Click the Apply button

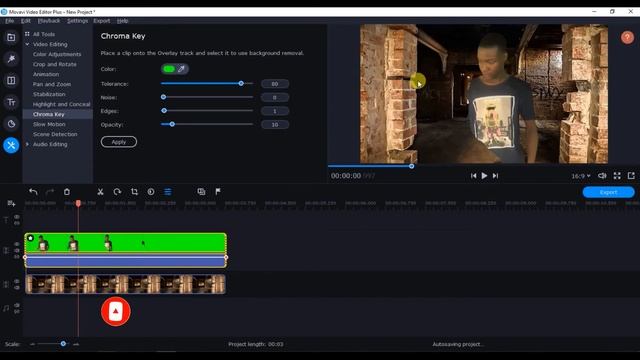pos(119,142)
